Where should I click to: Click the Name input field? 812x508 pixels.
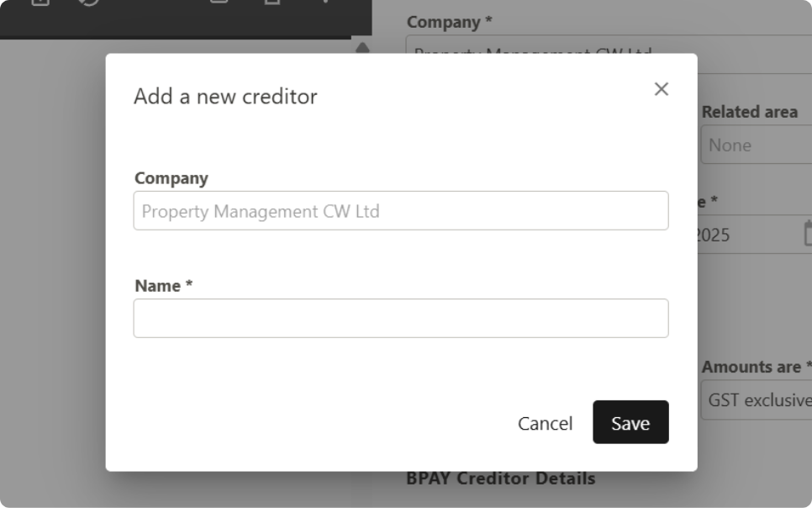tap(401, 318)
